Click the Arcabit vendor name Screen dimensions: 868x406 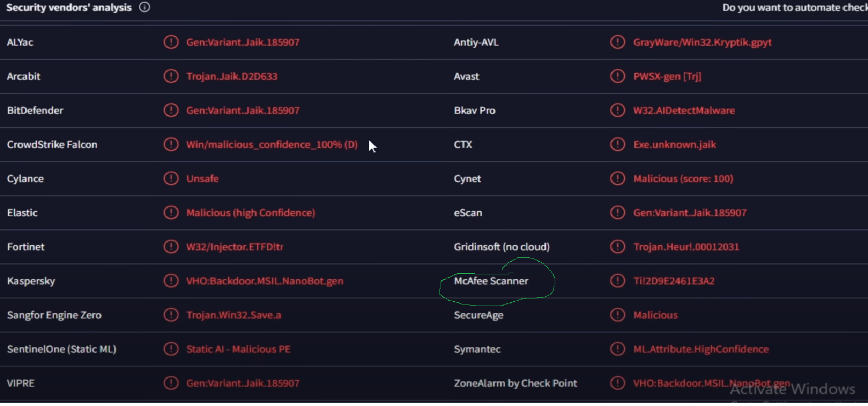[x=24, y=76]
